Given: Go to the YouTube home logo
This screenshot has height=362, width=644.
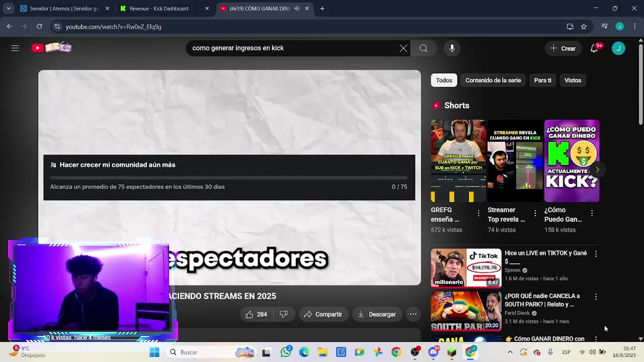Looking at the screenshot, I should coord(51,48).
